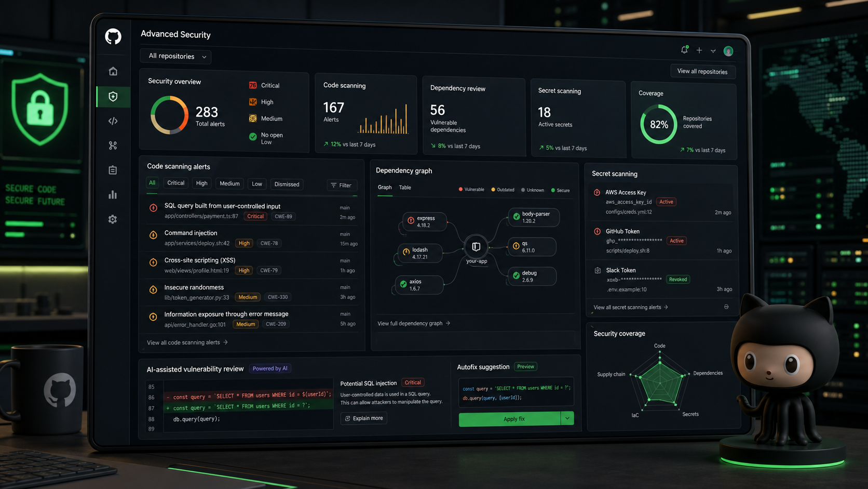Open the Home icon in the sidebar
The width and height of the screenshot is (868, 489).
pos(113,71)
